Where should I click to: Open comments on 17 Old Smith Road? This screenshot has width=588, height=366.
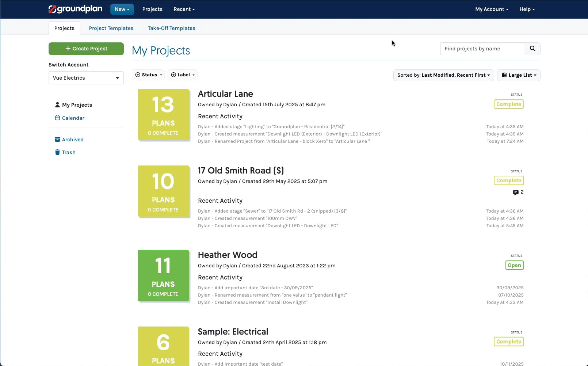pyautogui.click(x=516, y=192)
